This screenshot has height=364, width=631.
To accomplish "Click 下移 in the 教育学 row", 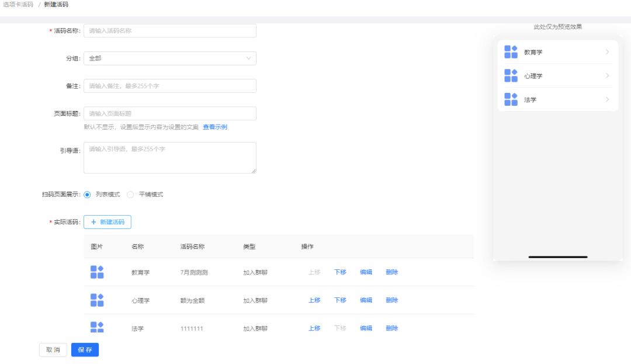I will (x=339, y=272).
